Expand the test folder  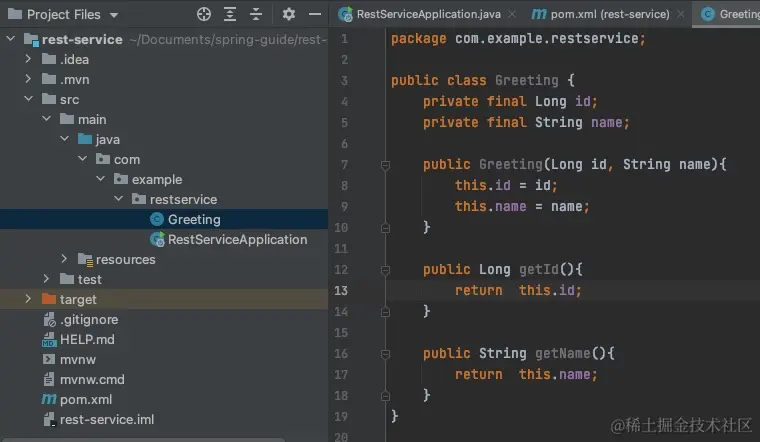pyautogui.click(x=46, y=279)
